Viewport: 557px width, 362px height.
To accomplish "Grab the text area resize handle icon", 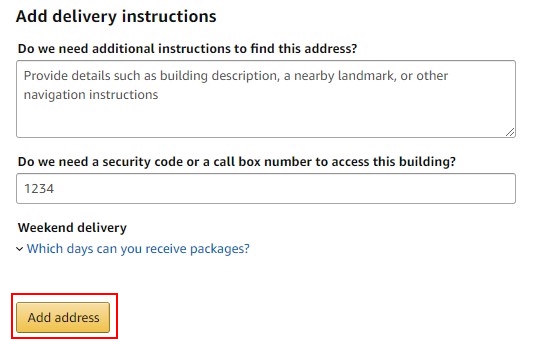I will [x=510, y=132].
